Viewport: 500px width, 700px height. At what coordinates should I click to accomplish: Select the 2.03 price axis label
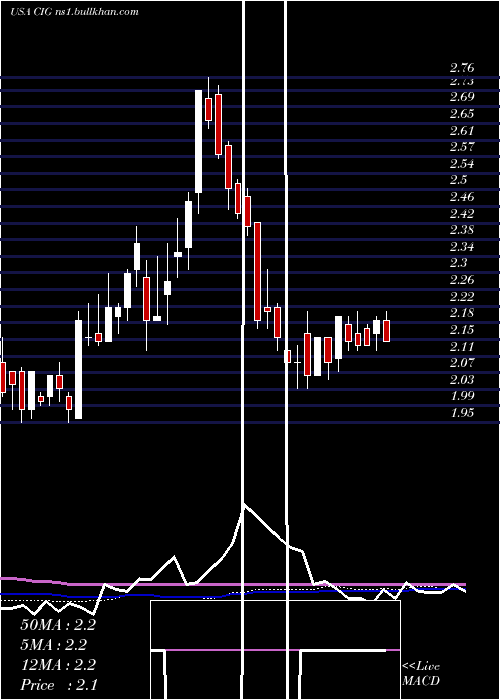462,379
